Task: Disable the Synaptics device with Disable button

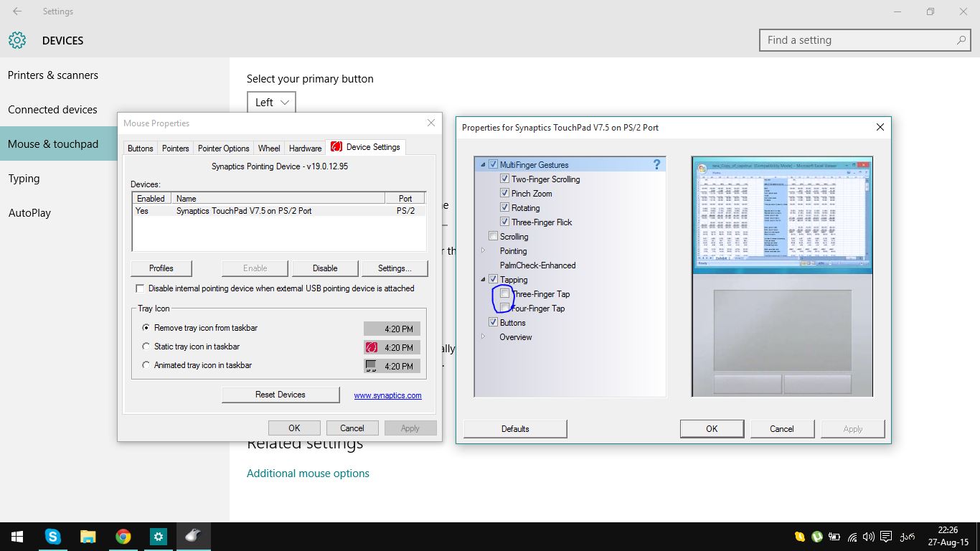Action: 325,268
